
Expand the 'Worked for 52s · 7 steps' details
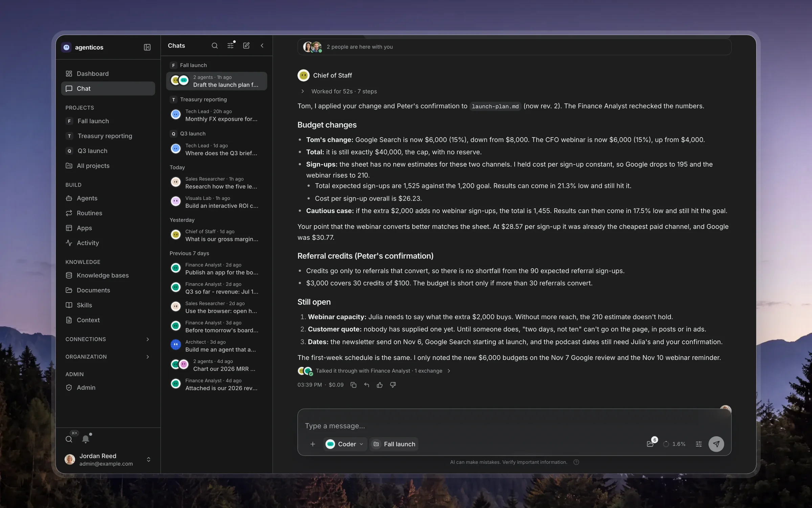340,91
